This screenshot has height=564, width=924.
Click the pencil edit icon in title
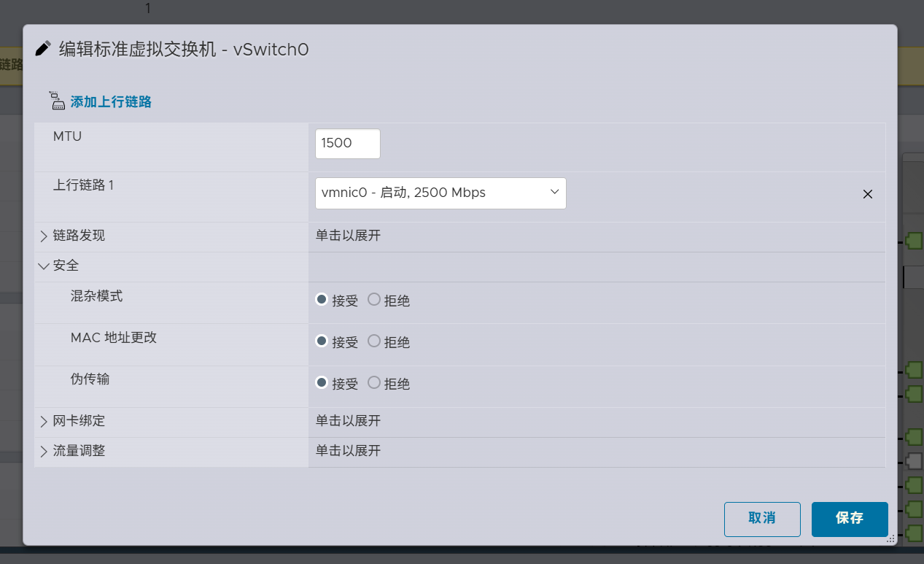pos(42,47)
